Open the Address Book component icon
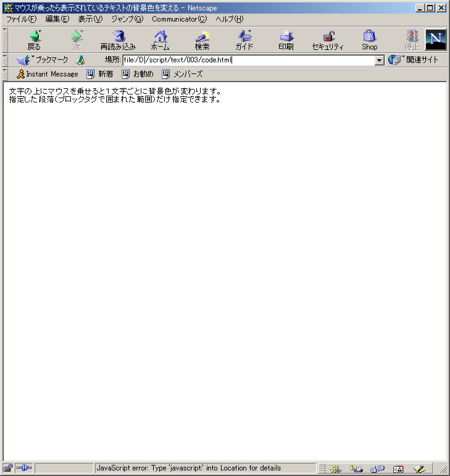Image resolution: width=450 pixels, height=476 pixels. click(398, 469)
